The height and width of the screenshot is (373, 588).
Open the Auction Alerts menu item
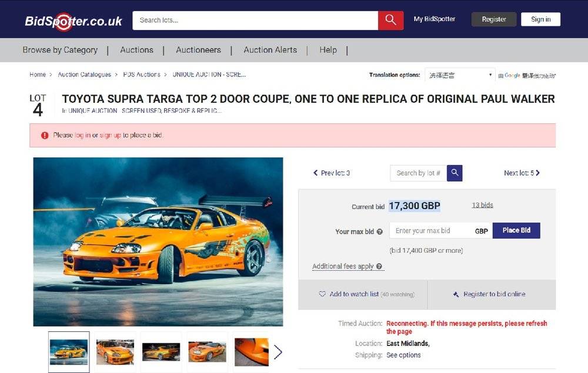click(270, 50)
